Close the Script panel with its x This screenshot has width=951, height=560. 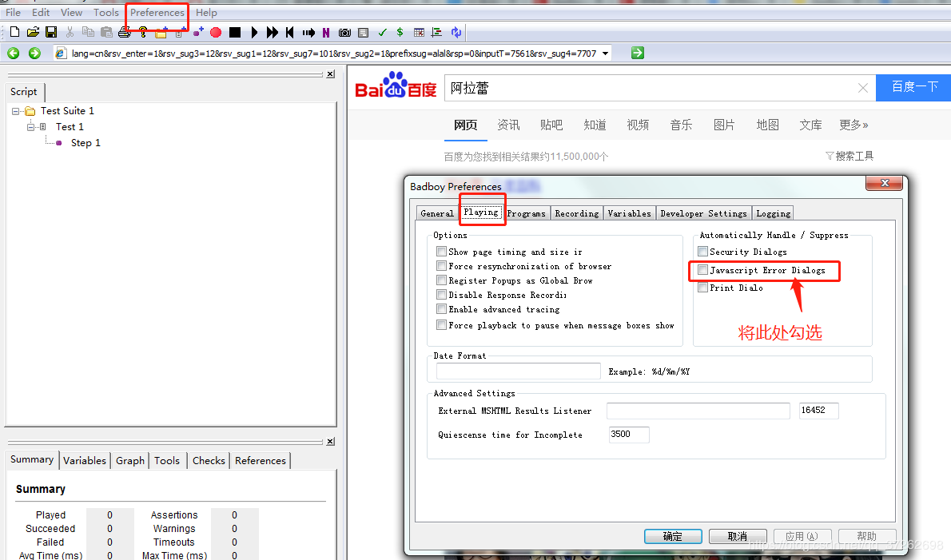pyautogui.click(x=331, y=74)
